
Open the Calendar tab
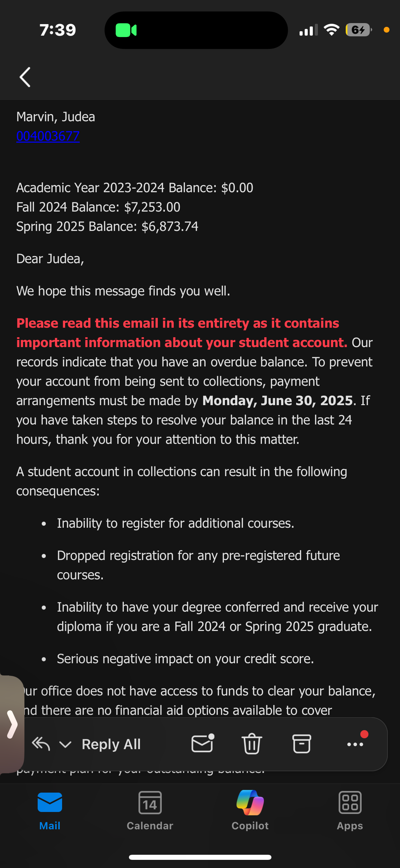pos(150,811)
